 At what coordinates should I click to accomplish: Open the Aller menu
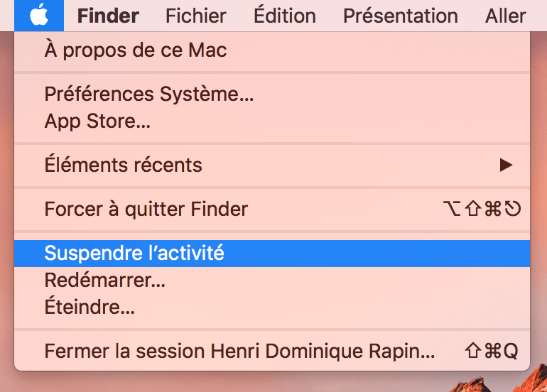[505, 16]
